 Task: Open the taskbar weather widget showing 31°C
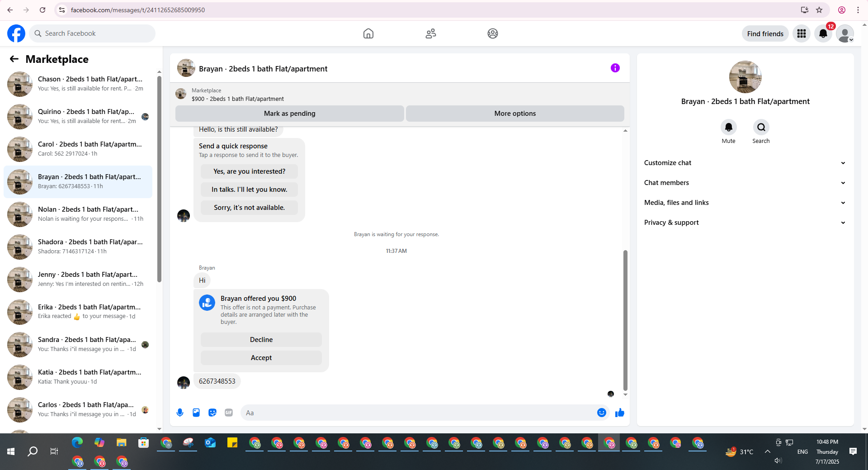pyautogui.click(x=740, y=451)
